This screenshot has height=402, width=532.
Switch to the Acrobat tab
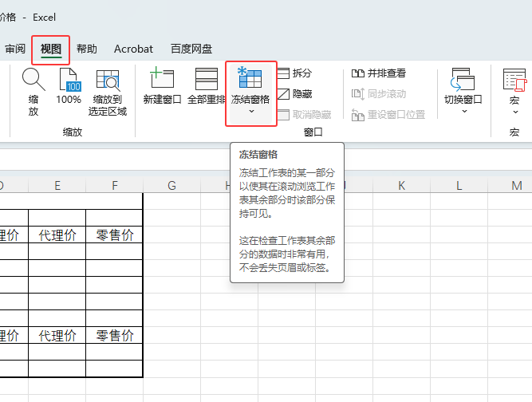(133, 49)
